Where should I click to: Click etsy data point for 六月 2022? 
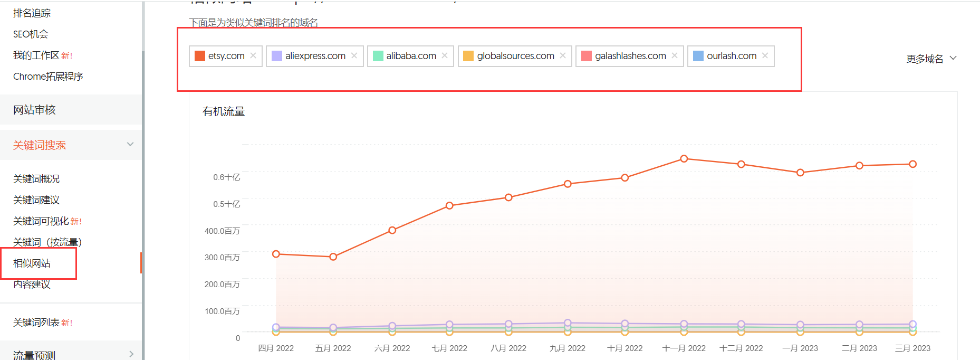click(392, 230)
